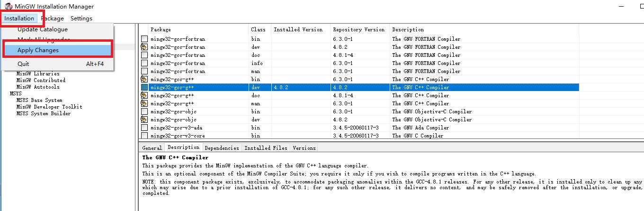Click repository version 6.3.0-1 of mingw32-gcc-objc bin
This screenshot has height=211, width=644.
click(343, 111)
